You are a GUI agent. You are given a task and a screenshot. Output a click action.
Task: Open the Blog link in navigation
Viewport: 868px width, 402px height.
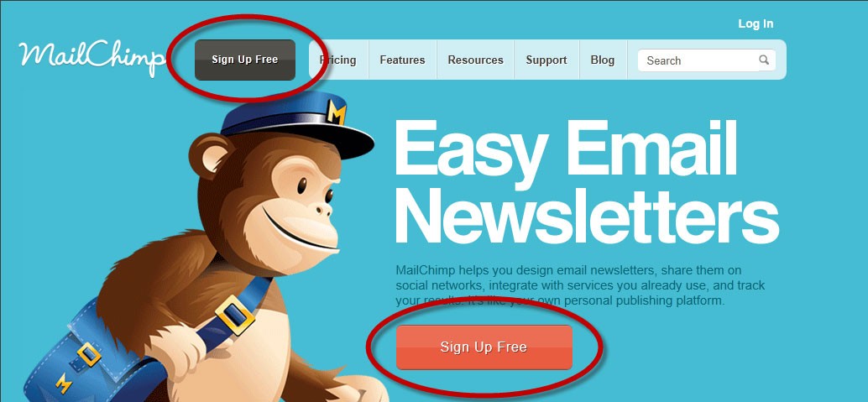[602, 60]
